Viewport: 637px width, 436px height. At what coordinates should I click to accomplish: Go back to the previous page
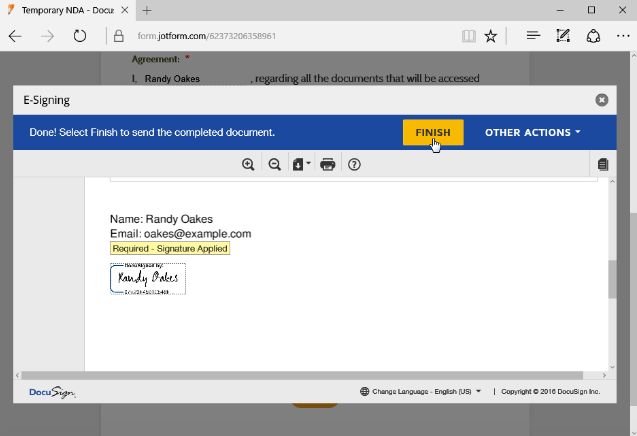[x=16, y=36]
